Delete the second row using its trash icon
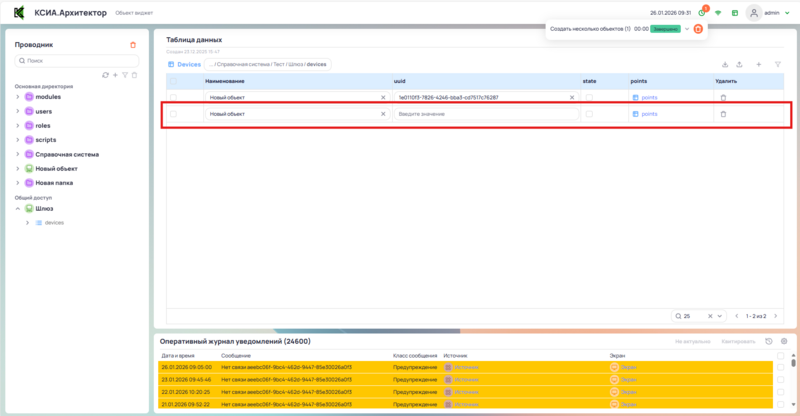The height and width of the screenshot is (416, 800). pyautogui.click(x=724, y=114)
